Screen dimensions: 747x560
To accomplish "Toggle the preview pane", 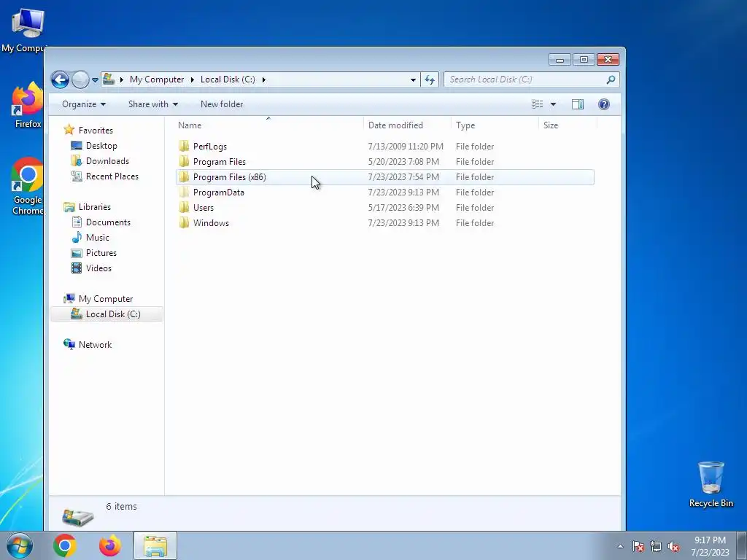I will pos(578,104).
